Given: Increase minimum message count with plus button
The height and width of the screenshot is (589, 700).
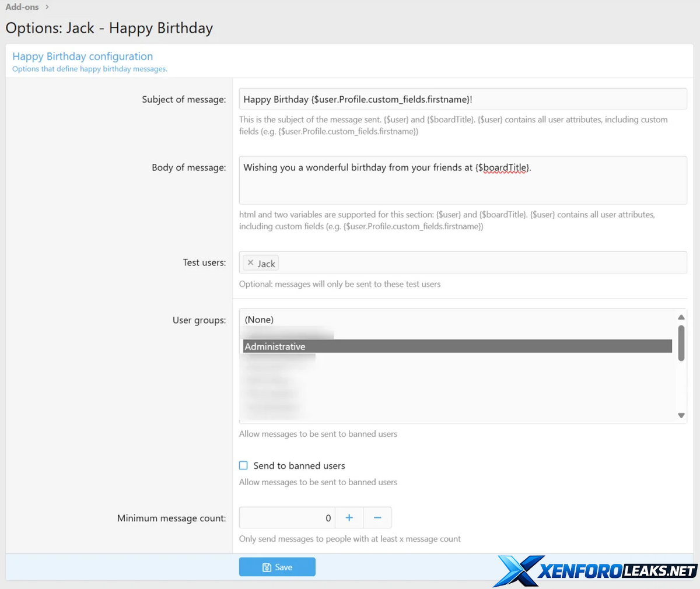Looking at the screenshot, I should 349,518.
